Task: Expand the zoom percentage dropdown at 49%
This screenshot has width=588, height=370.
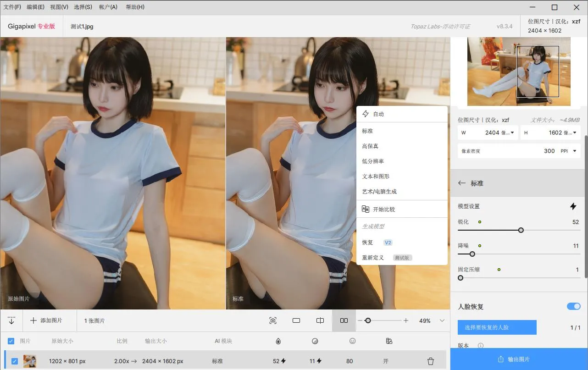Action: [x=442, y=320]
